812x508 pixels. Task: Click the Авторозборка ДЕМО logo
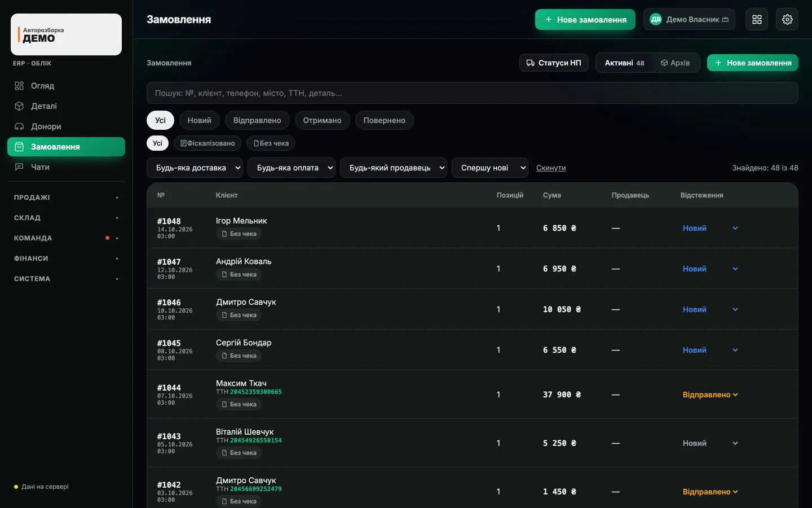point(66,34)
